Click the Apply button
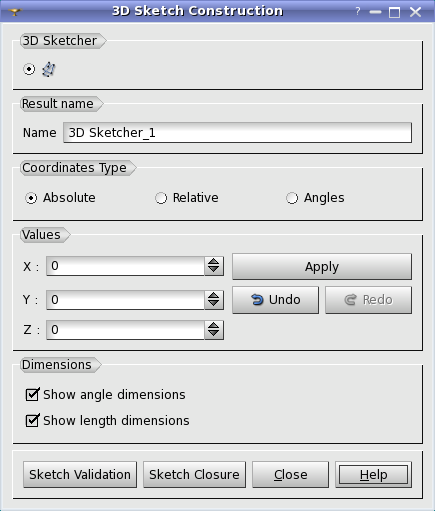The width and height of the screenshot is (435, 511). point(322,266)
